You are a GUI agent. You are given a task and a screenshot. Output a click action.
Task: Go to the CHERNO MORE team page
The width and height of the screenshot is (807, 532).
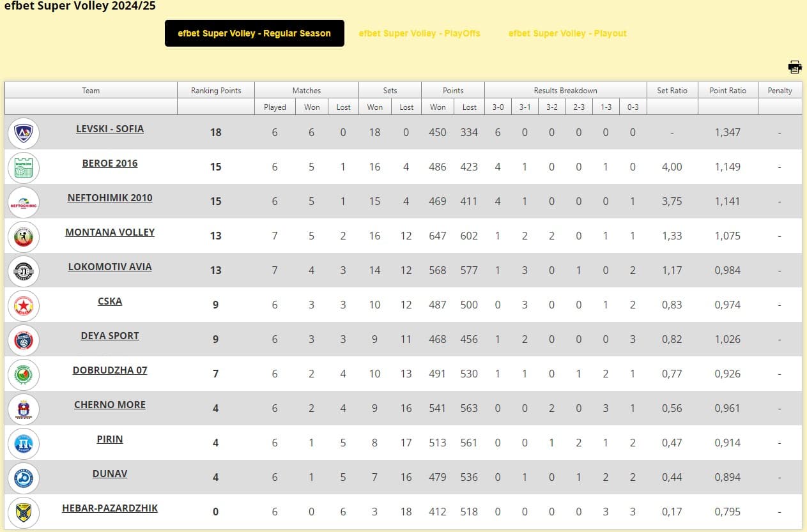110,404
